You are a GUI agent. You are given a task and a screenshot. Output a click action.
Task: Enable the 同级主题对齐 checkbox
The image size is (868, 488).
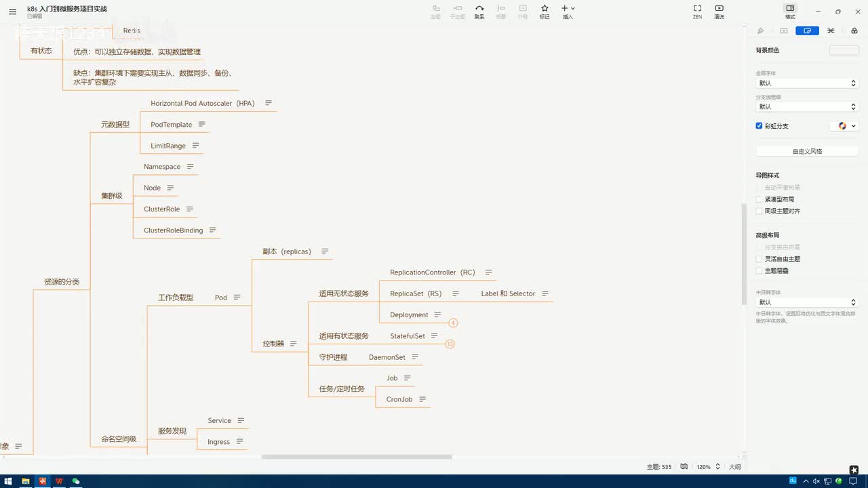pyautogui.click(x=759, y=211)
